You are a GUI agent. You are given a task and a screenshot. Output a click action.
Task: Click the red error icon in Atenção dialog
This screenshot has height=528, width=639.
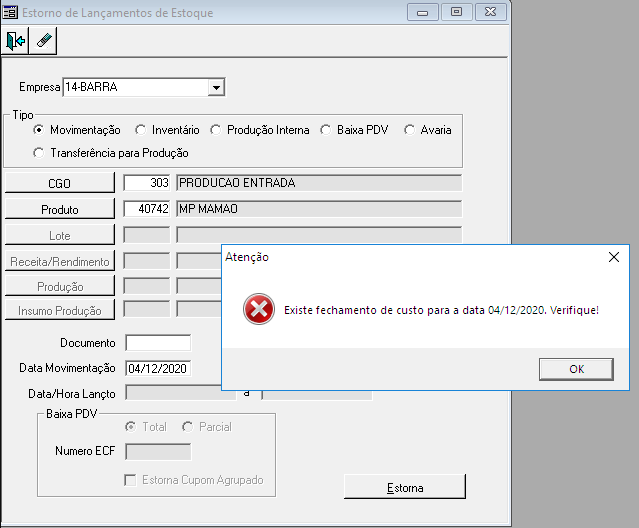point(259,309)
